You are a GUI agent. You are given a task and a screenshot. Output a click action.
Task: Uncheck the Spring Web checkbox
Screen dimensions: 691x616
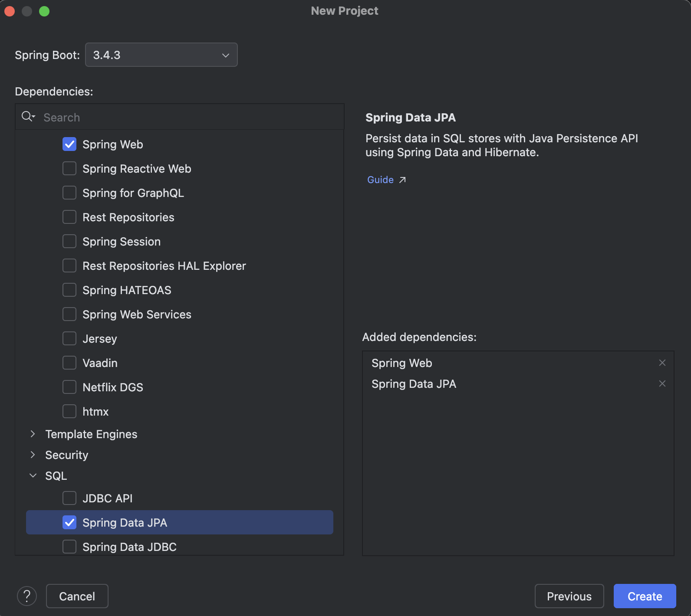click(69, 144)
